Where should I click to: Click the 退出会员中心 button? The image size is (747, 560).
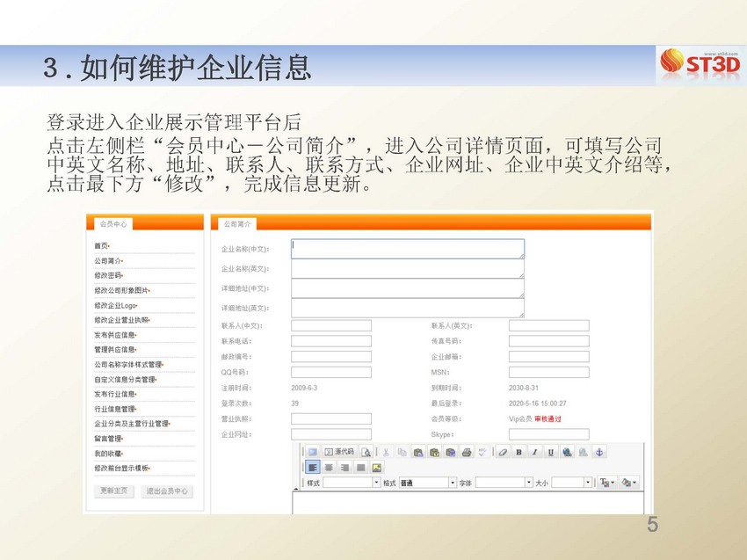pos(167,491)
